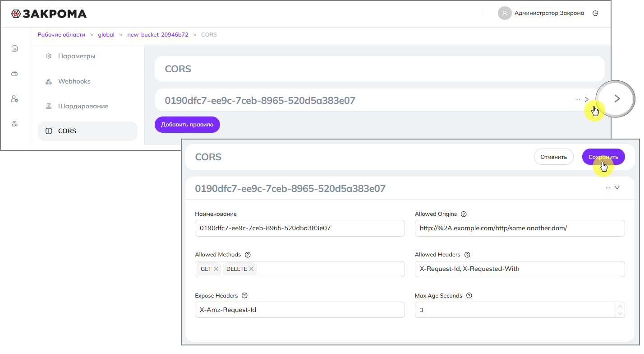This screenshot has height=354, width=644.
Task: Click the storage drive sidebar icon
Action: coord(15,74)
